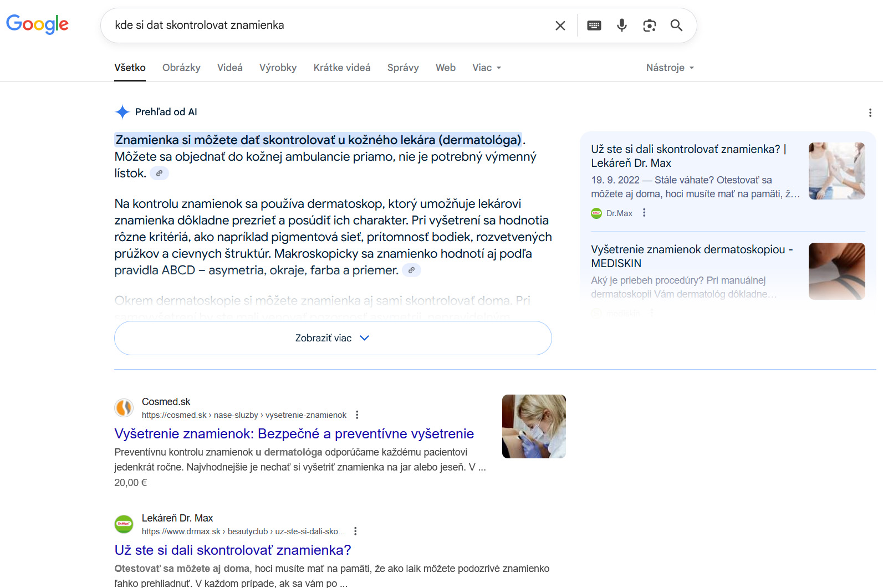Screen dimensions: 883x588
Task: Open search by image camera icon
Action: 649,25
